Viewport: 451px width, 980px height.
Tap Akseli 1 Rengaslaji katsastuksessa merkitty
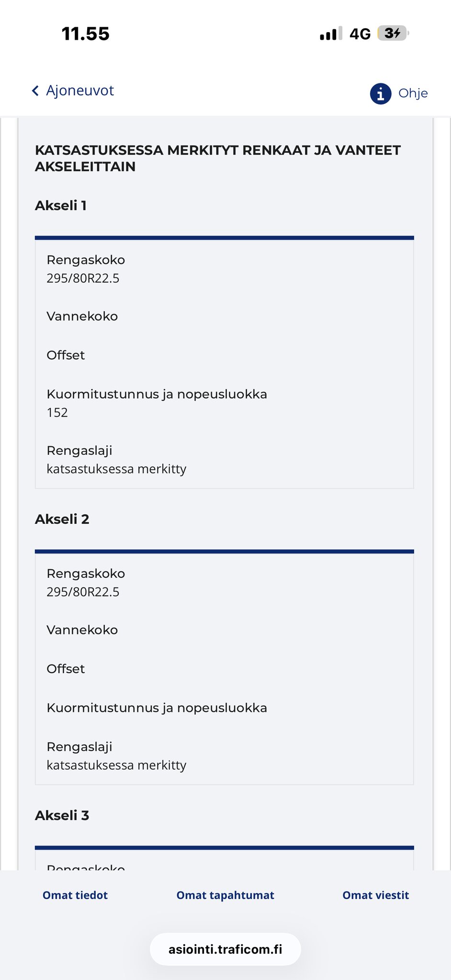[x=116, y=469]
